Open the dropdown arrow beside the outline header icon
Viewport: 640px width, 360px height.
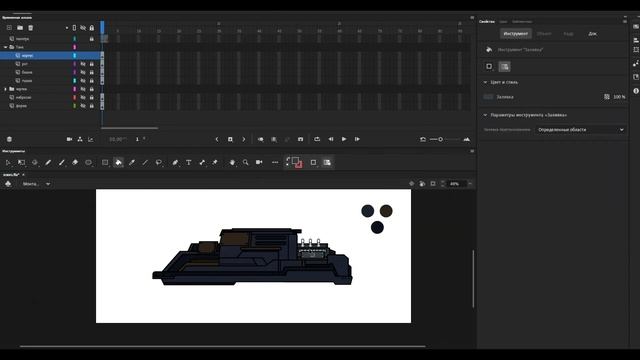67,28
